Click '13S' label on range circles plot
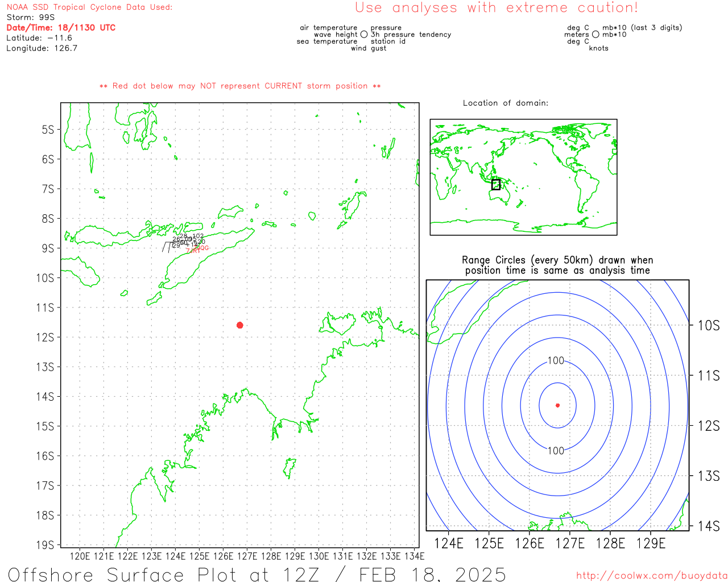 coord(709,476)
